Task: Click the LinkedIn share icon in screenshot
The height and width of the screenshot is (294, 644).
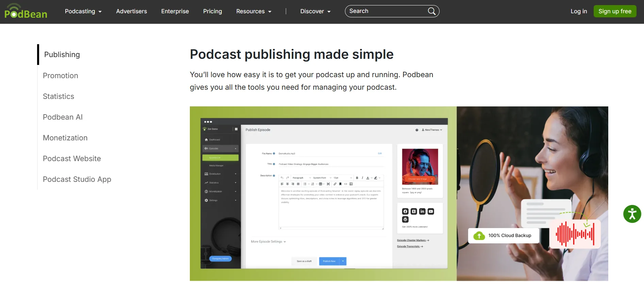Action: [x=422, y=211]
